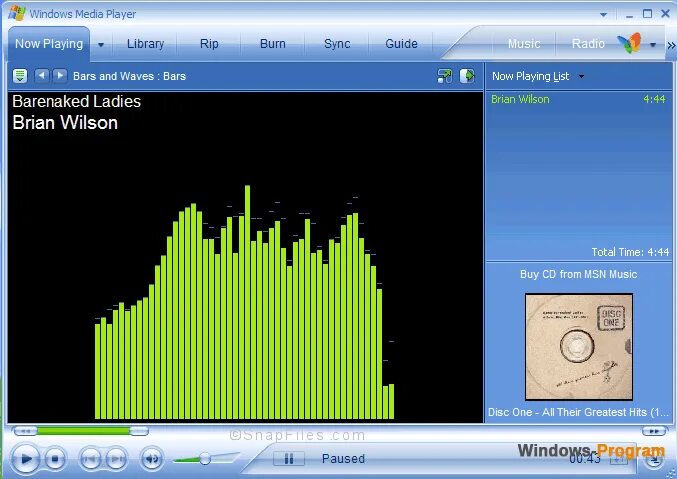The height and width of the screenshot is (479, 677).
Task: Open the Now Playing options green icon
Action: 20,76
